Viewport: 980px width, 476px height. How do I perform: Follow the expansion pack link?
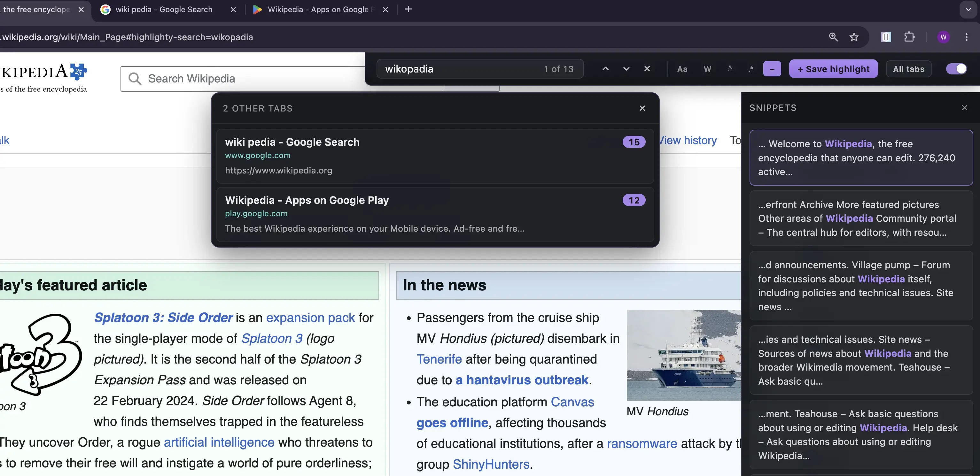point(310,318)
